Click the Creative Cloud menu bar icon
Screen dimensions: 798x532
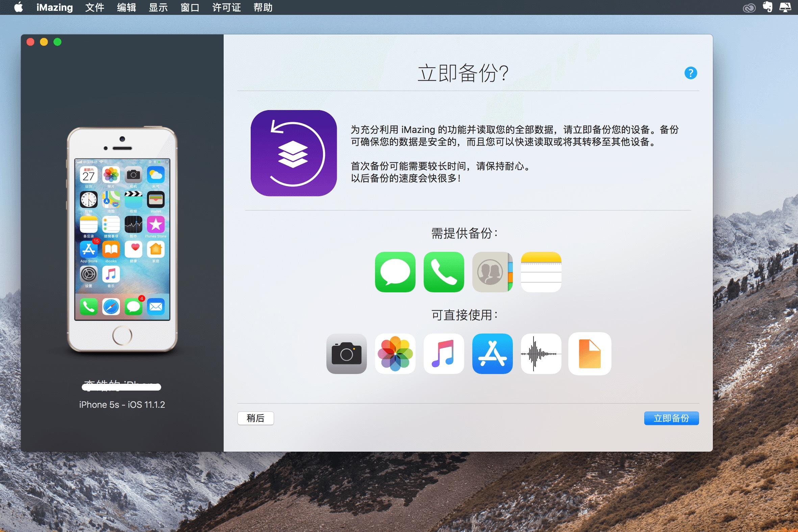click(749, 8)
